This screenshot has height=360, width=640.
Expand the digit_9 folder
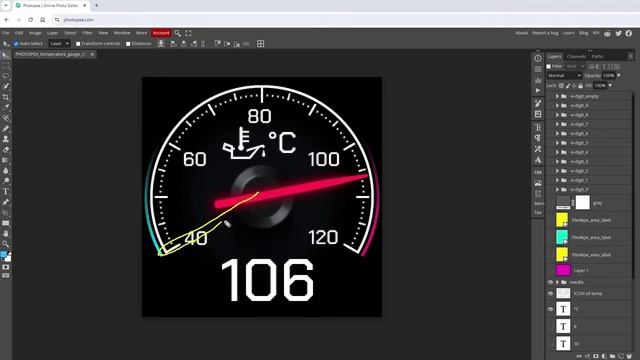click(x=557, y=106)
